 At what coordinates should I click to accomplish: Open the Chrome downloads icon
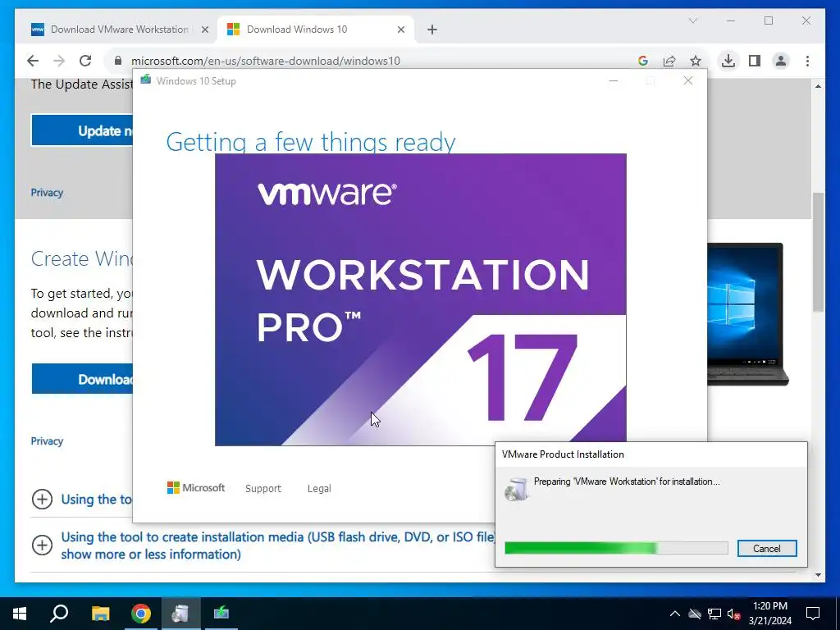coord(728,61)
